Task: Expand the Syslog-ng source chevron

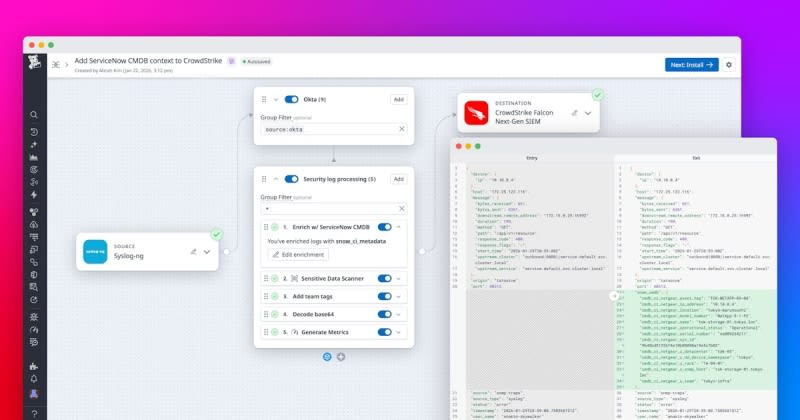Action: click(207, 252)
